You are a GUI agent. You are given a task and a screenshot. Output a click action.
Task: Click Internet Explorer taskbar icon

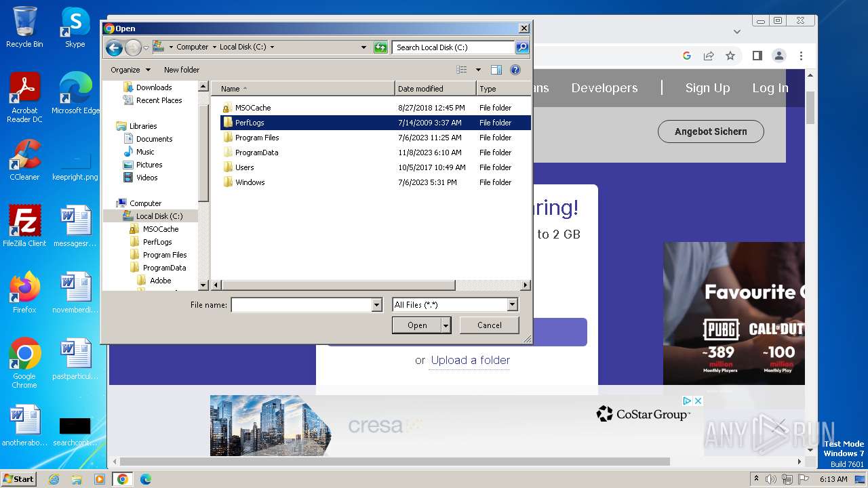tap(54, 479)
